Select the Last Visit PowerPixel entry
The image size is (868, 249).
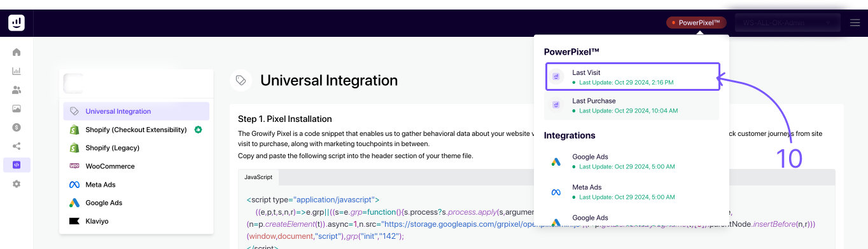[x=632, y=77]
